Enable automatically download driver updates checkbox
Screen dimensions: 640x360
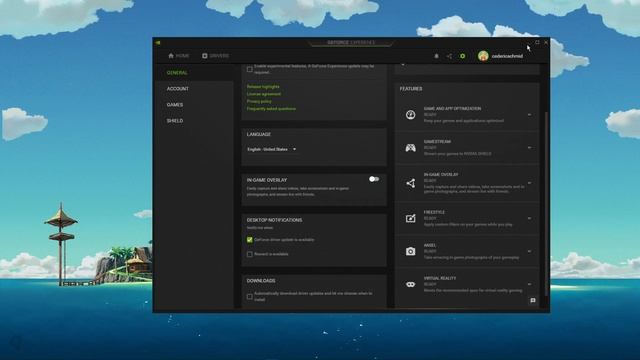click(x=249, y=296)
